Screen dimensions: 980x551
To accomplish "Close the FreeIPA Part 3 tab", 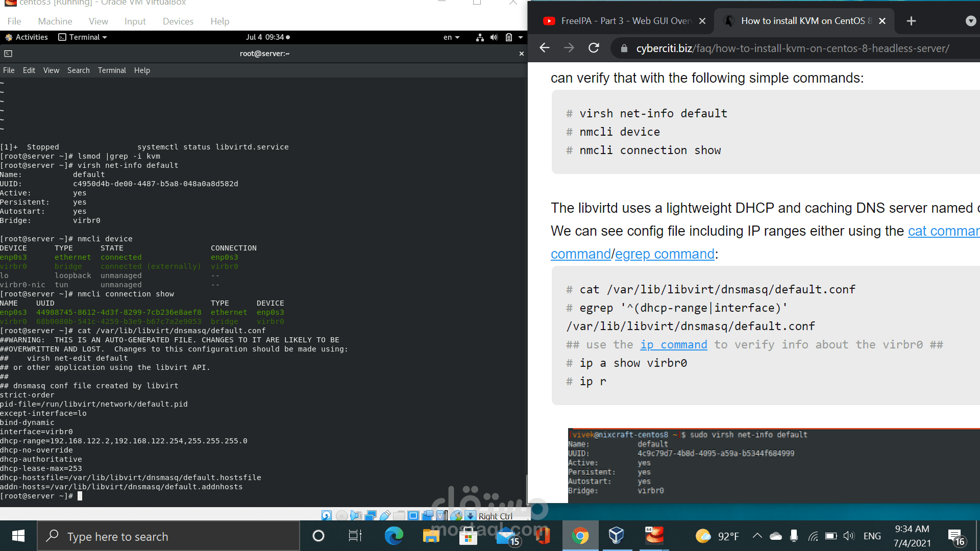I will 702,21.
